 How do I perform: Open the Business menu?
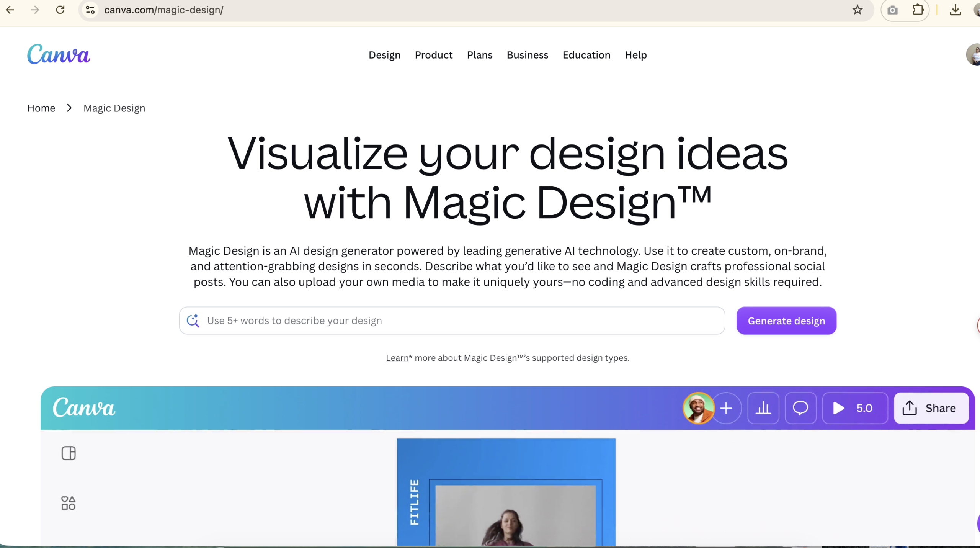click(528, 55)
